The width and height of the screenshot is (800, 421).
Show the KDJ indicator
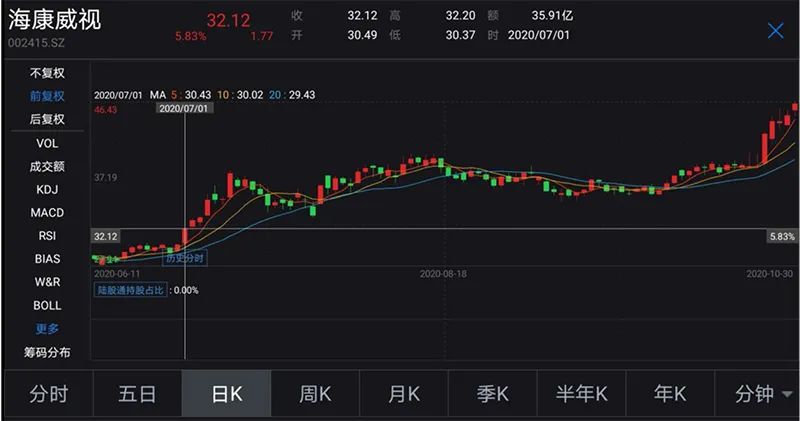(x=47, y=189)
